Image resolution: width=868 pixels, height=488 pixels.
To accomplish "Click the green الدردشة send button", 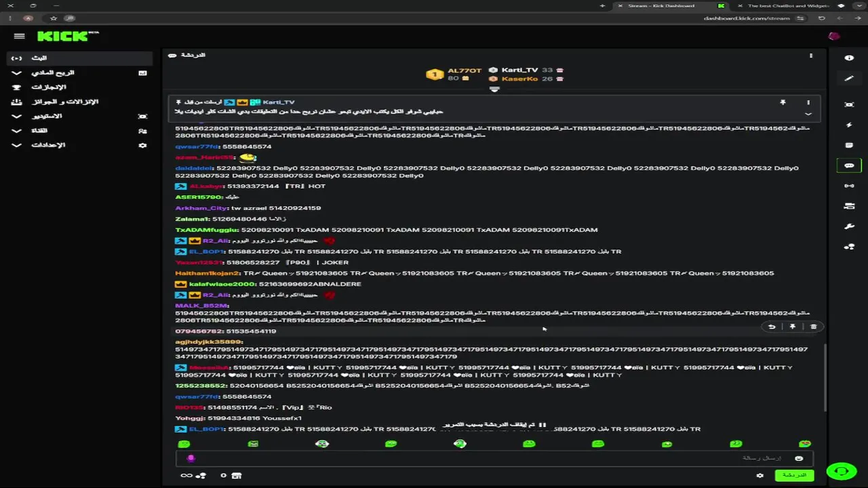I will (794, 476).
